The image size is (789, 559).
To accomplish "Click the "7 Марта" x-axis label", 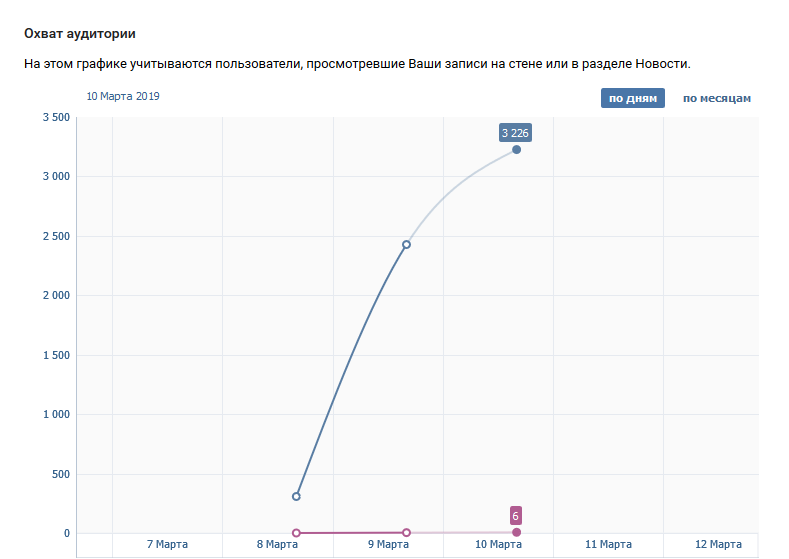I will click(x=167, y=544).
